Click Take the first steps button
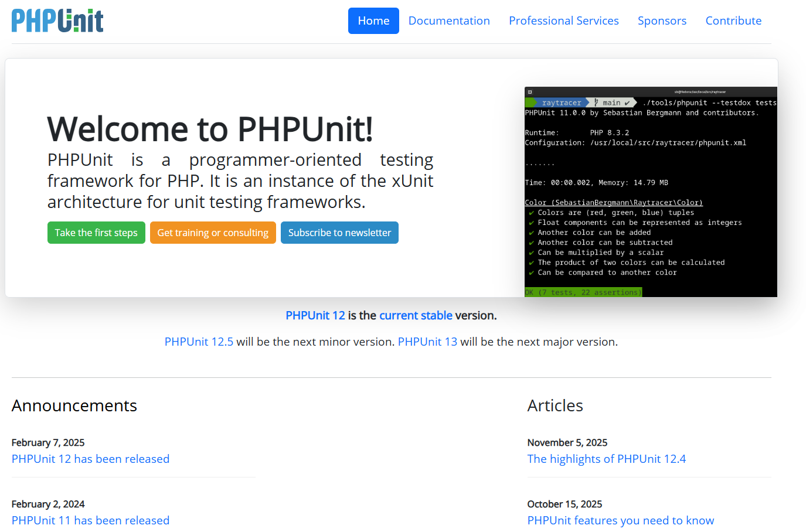806x532 pixels. (x=96, y=233)
